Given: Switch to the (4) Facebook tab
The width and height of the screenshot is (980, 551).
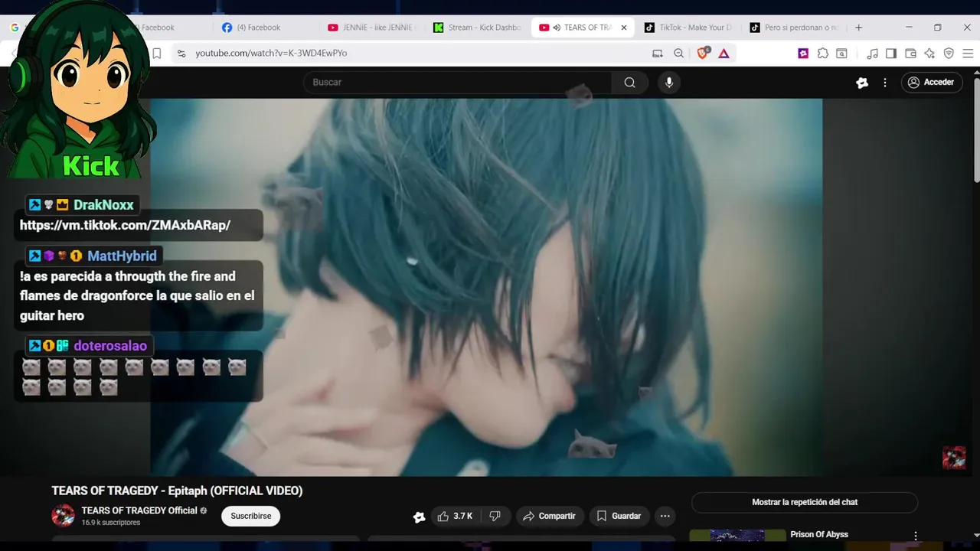Looking at the screenshot, I should (x=260, y=28).
